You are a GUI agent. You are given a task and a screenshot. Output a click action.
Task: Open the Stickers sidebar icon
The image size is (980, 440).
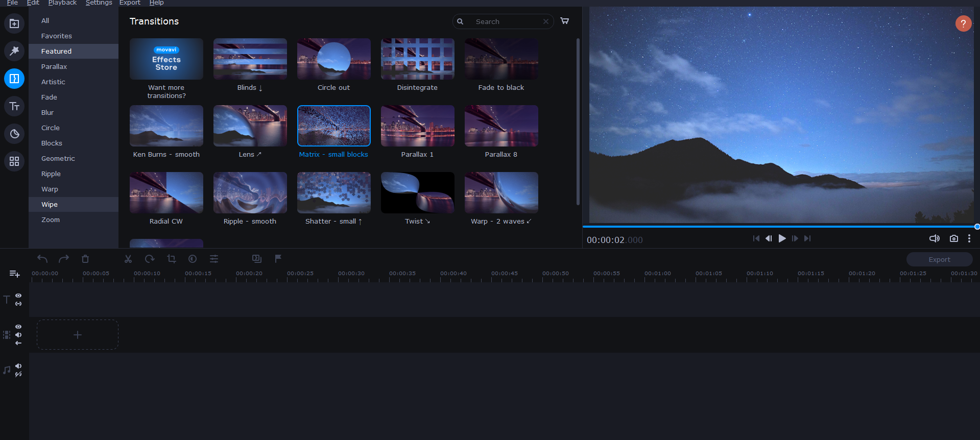(14, 134)
